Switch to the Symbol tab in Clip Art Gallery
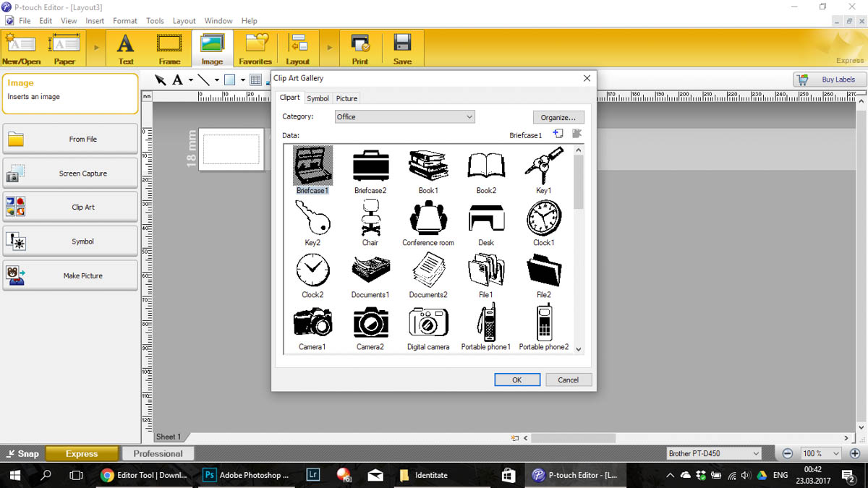The width and height of the screenshot is (868, 488). (x=318, y=98)
